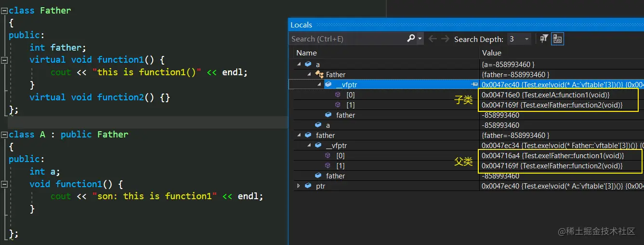Go to next search result with right arrow
Viewport: 644px width, 245px height.
point(445,39)
